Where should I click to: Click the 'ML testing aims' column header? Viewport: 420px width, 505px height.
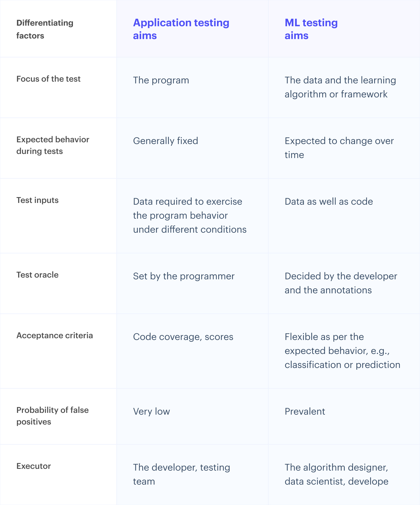click(x=311, y=29)
